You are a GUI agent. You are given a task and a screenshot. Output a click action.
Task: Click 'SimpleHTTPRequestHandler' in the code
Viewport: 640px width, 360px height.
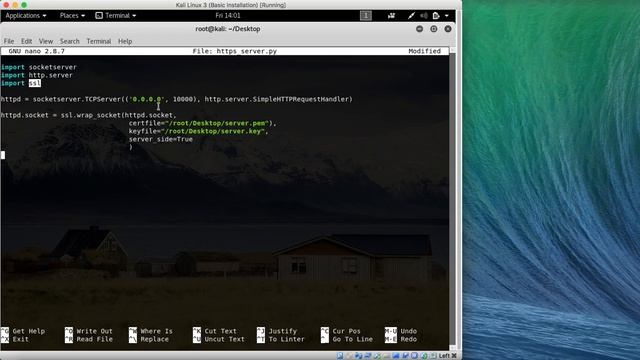point(300,99)
